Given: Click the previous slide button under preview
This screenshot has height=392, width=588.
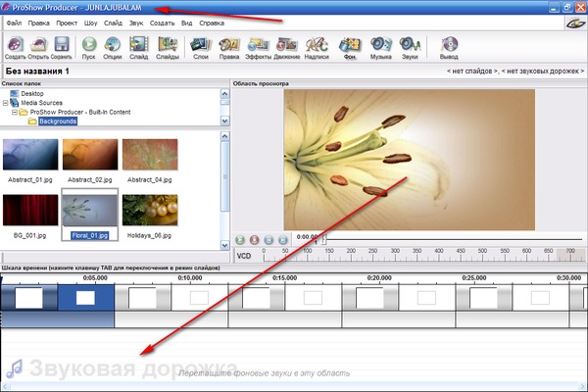Looking at the screenshot, I should pyautogui.click(x=269, y=240).
